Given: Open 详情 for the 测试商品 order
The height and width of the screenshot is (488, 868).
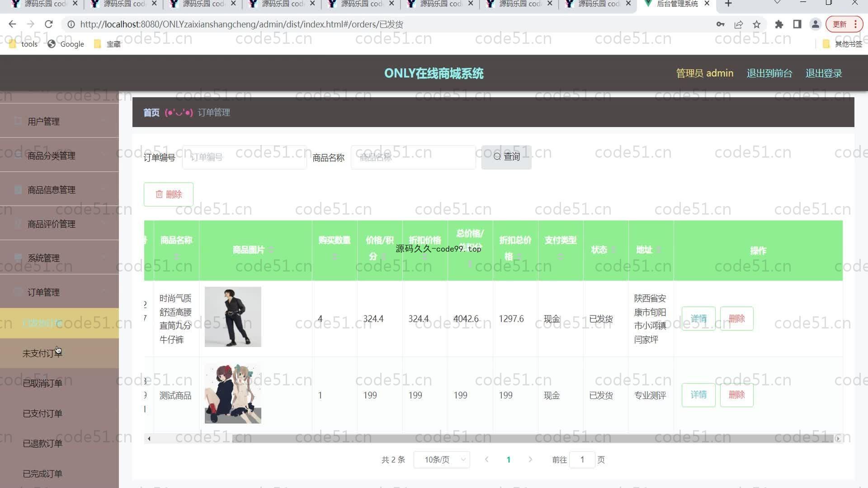Looking at the screenshot, I should 698,395.
